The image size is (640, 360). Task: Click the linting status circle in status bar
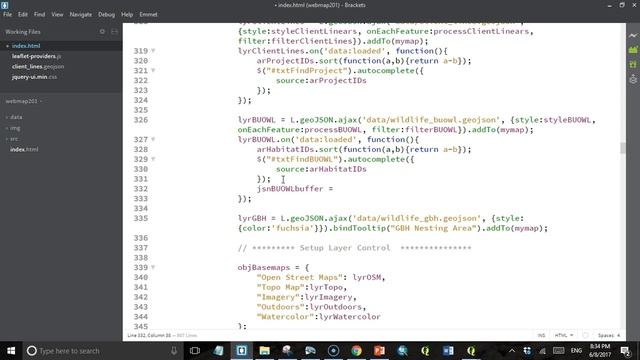pos(585,335)
